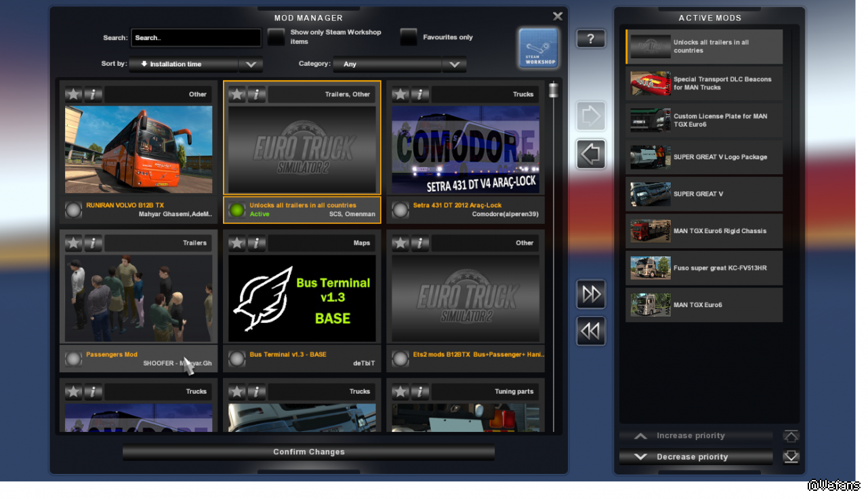
Task: Star the Unlocks all trailers mod card
Action: pyautogui.click(x=237, y=94)
